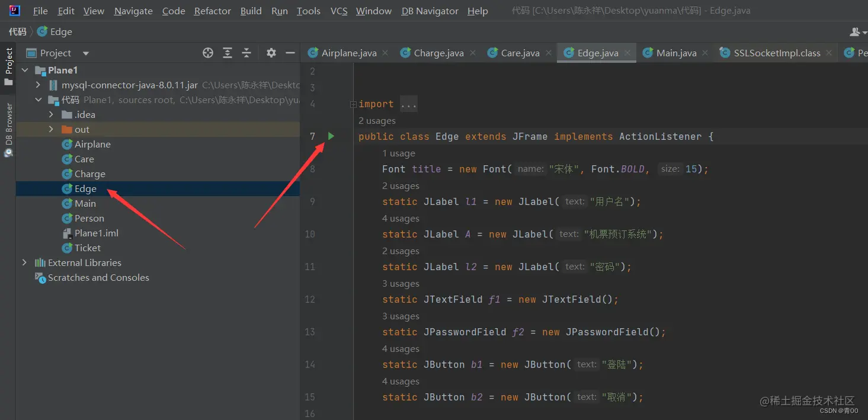
Task: Open the Code menu
Action: [x=174, y=11]
